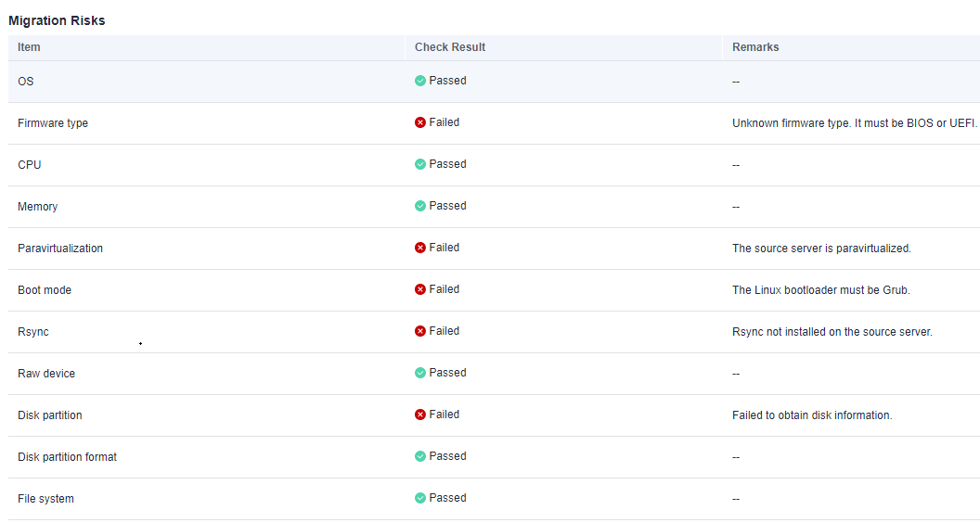Click the passed icon for Disk partition format
Image resolution: width=980 pixels, height=523 pixels.
click(420, 456)
